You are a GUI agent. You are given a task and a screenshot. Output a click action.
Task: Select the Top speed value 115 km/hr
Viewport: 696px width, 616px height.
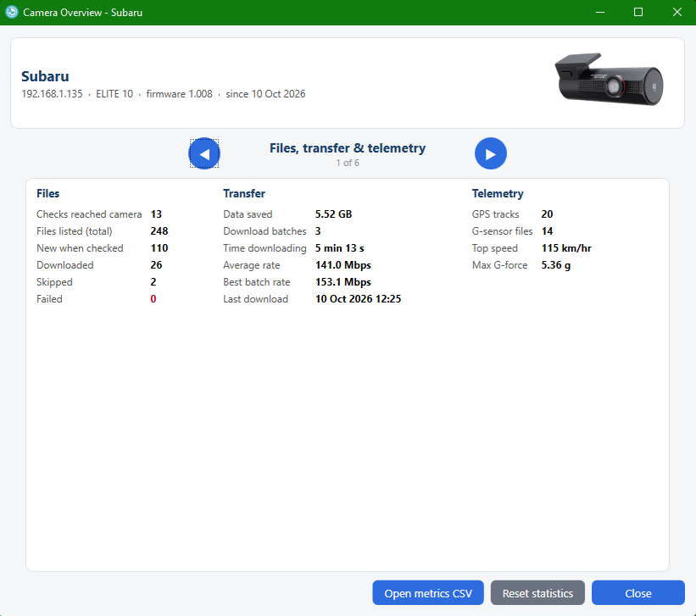(566, 248)
